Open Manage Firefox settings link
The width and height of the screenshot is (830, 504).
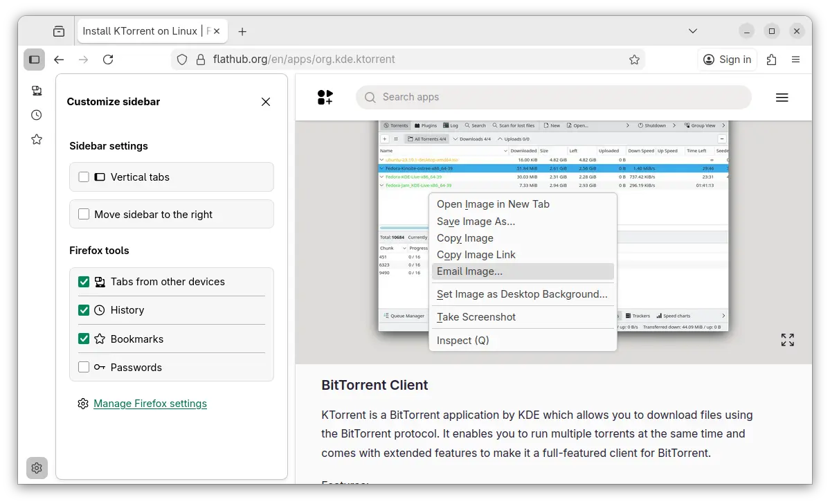(x=150, y=404)
